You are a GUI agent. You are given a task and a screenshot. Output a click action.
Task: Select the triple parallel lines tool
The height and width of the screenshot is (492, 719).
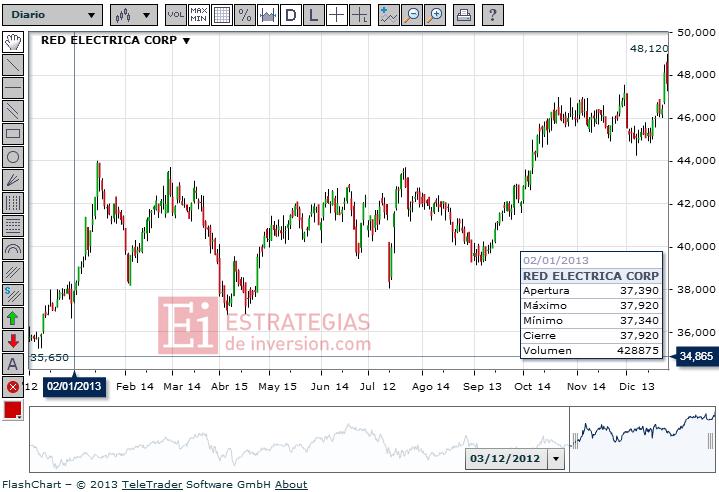click(13, 272)
